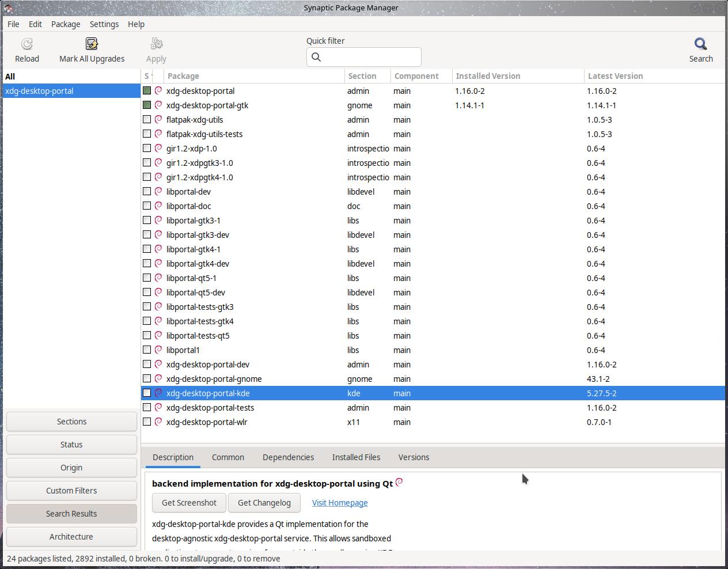This screenshot has width=728, height=569.
Task: Show the Status filter view
Action: click(71, 445)
